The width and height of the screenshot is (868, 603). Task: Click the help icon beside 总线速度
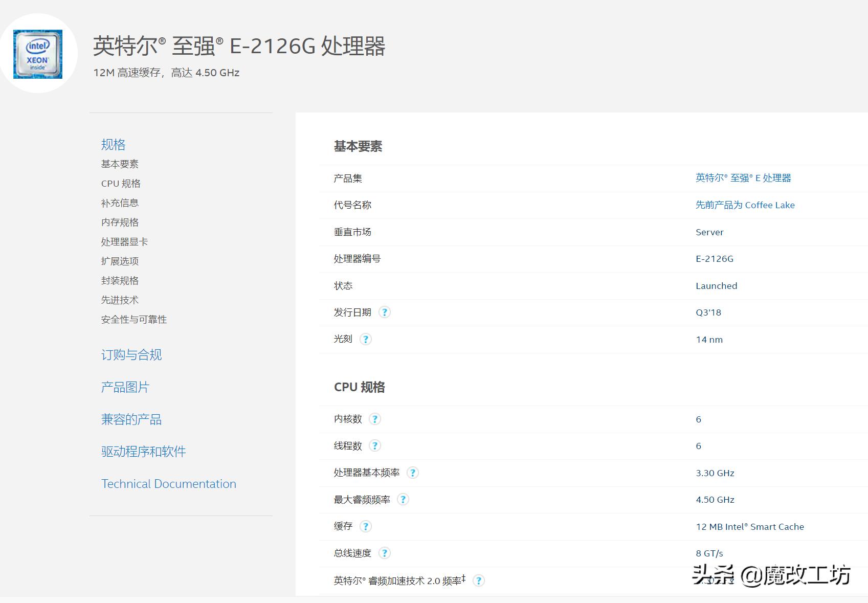[384, 553]
